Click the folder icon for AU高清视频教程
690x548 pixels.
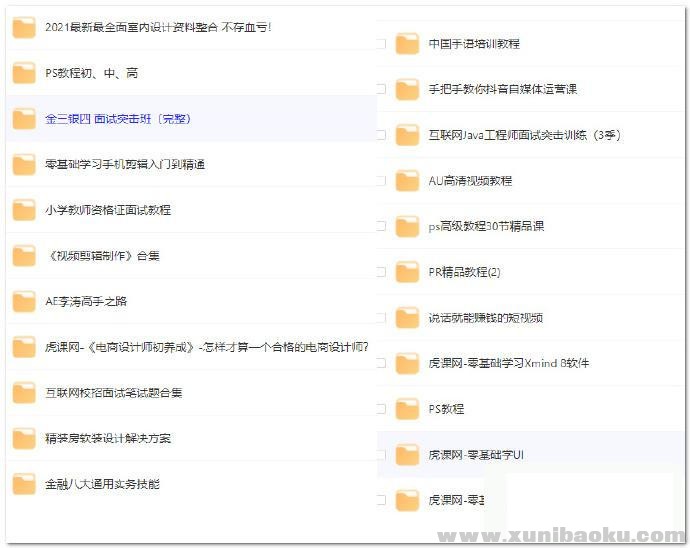click(407, 181)
